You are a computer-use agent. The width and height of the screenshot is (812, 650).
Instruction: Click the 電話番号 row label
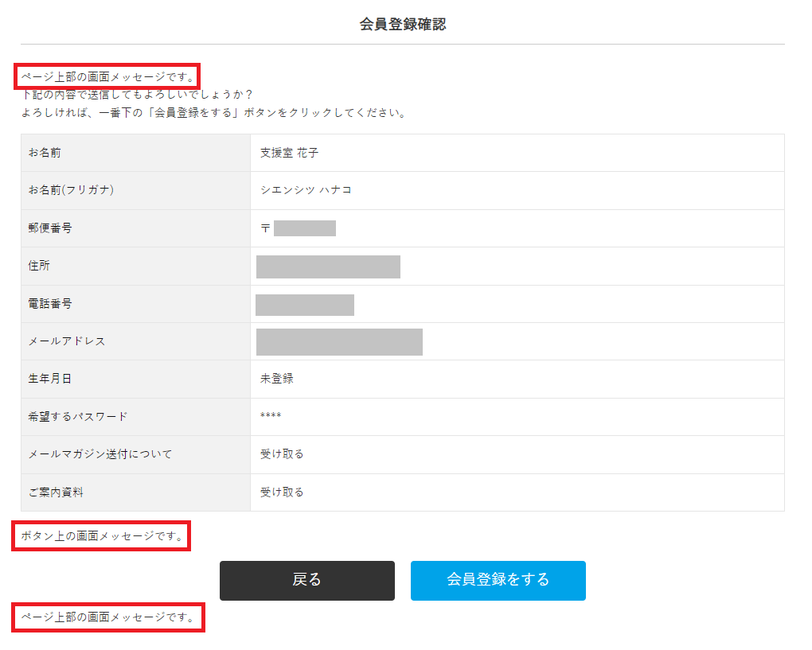[50, 303]
